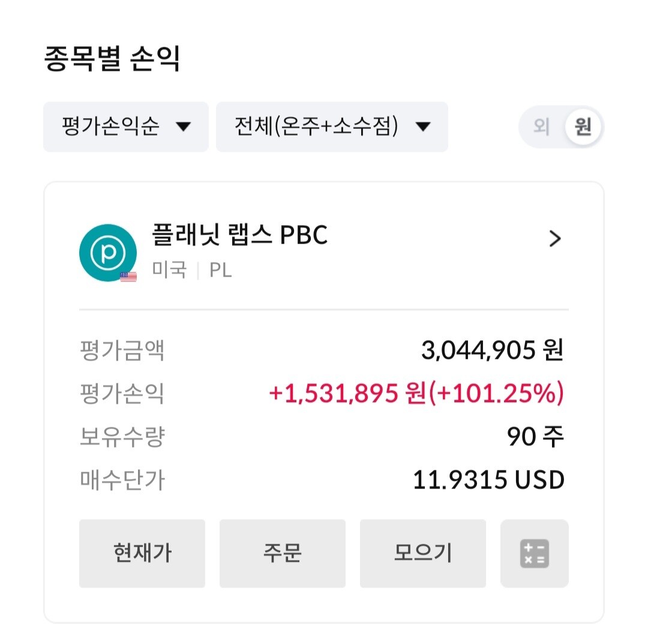
Task: Click the arrow beside 전체(온주+소수점)
Action: [x=422, y=127]
